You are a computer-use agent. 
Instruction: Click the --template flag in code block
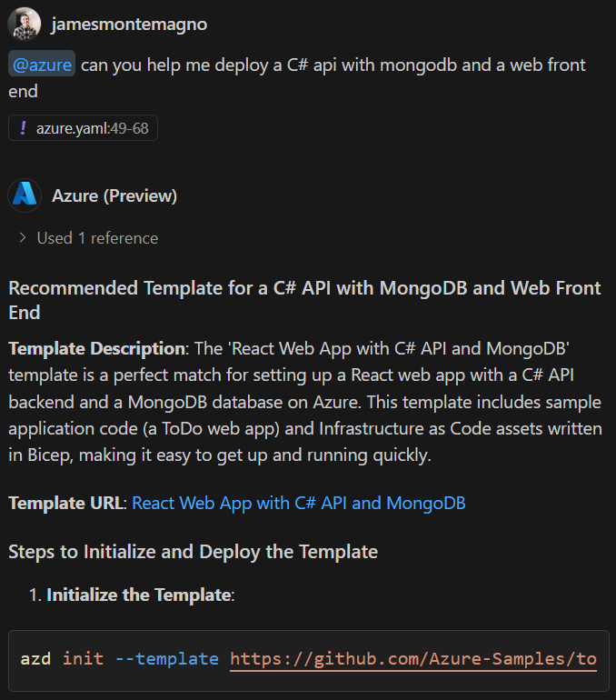(x=167, y=658)
